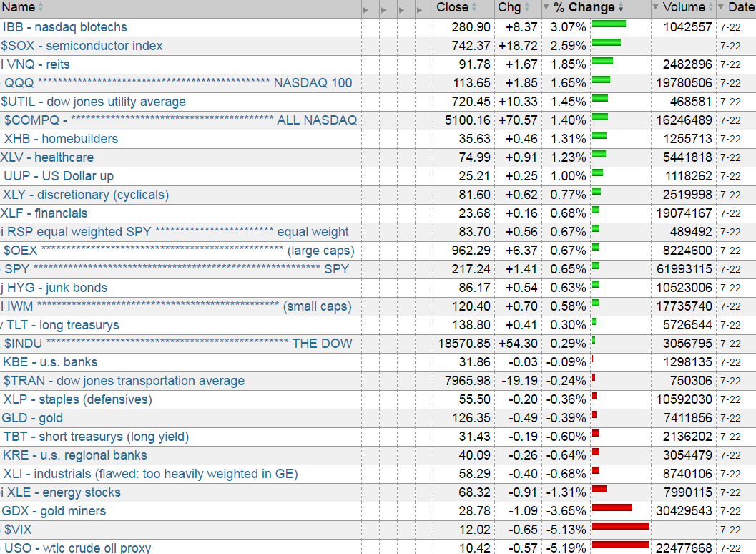The width and height of the screenshot is (756, 554).
Task: Open the dropdown triangle left of % Change
Action: point(546,7)
